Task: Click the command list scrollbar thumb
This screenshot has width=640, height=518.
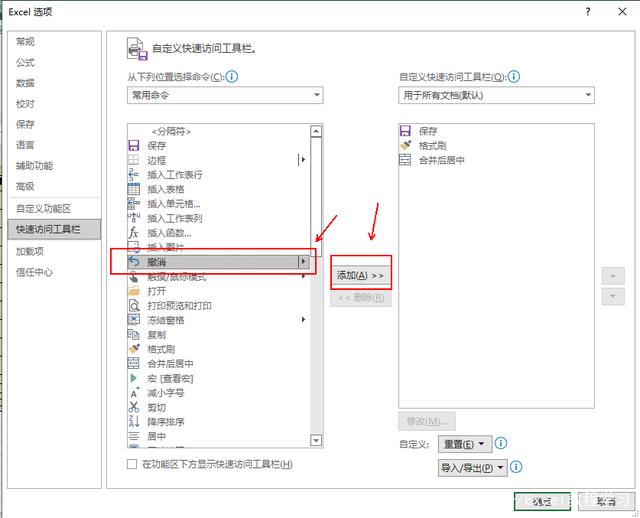Action: coord(316,196)
